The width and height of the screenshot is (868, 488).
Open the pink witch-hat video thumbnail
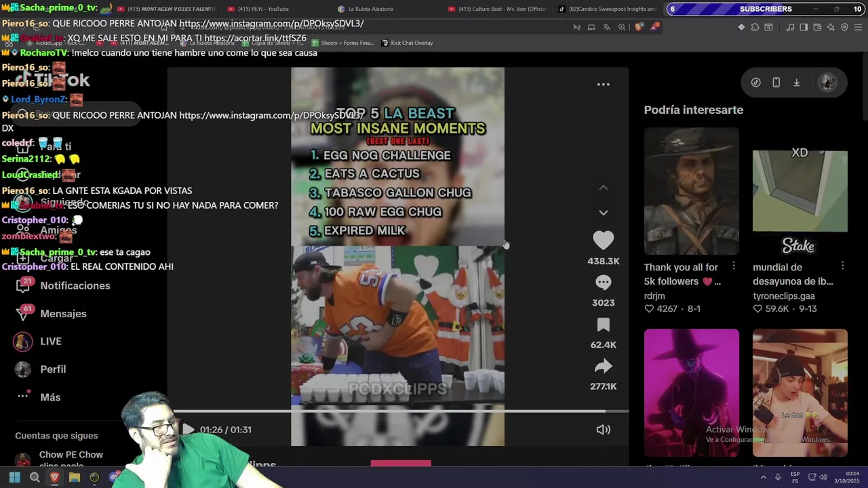691,392
